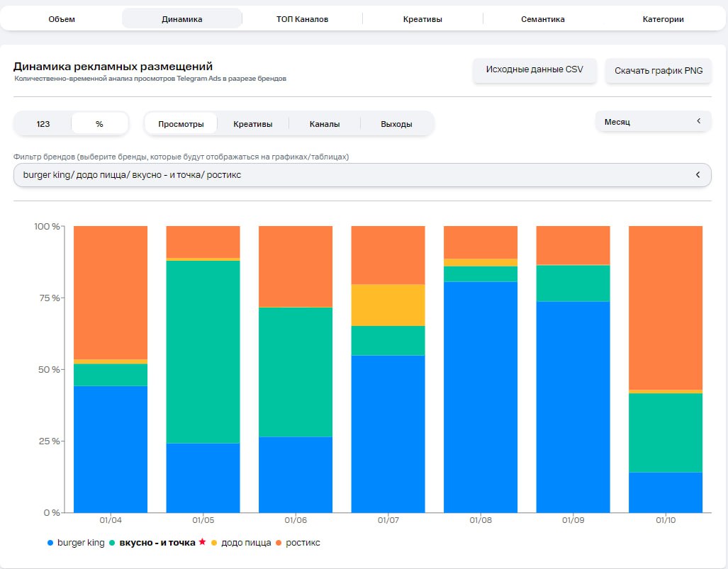Click the blue burger king legend dot

pyautogui.click(x=50, y=543)
